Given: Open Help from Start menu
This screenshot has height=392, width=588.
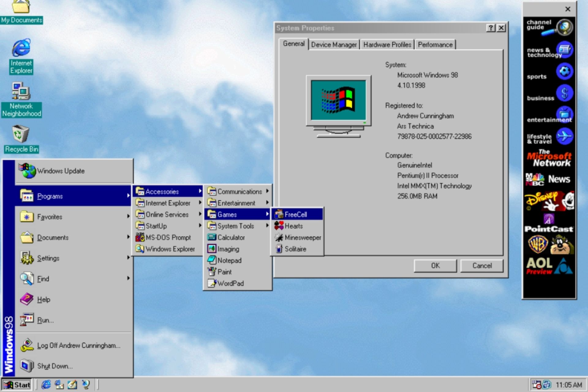Looking at the screenshot, I should coord(73,300).
